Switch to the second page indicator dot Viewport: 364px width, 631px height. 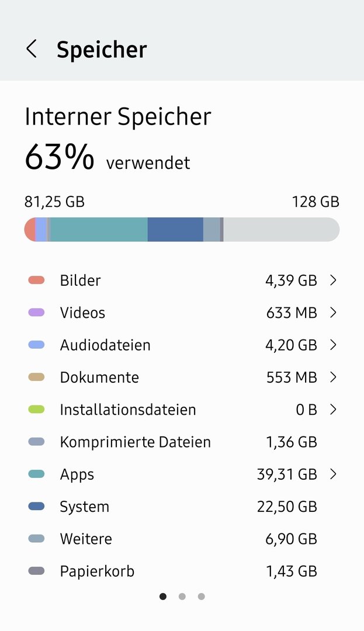(182, 597)
